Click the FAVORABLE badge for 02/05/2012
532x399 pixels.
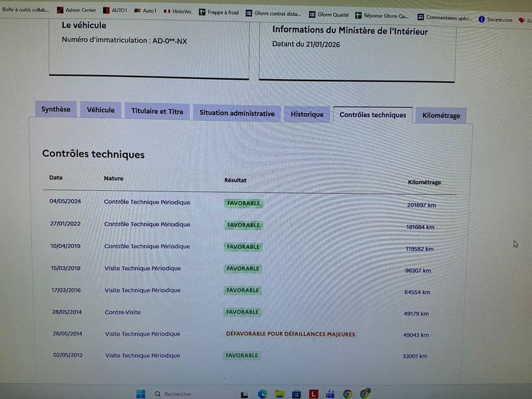pyautogui.click(x=241, y=355)
